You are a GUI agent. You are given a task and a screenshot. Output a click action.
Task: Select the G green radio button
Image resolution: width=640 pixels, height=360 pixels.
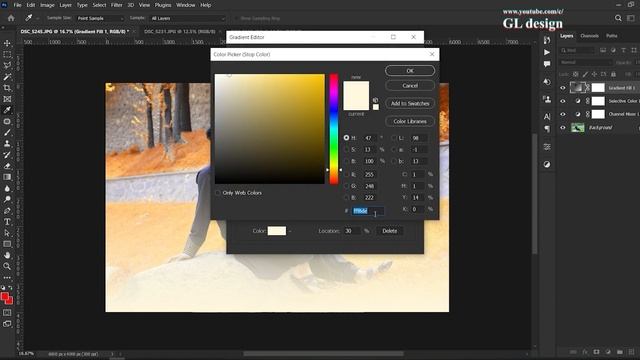tap(347, 186)
